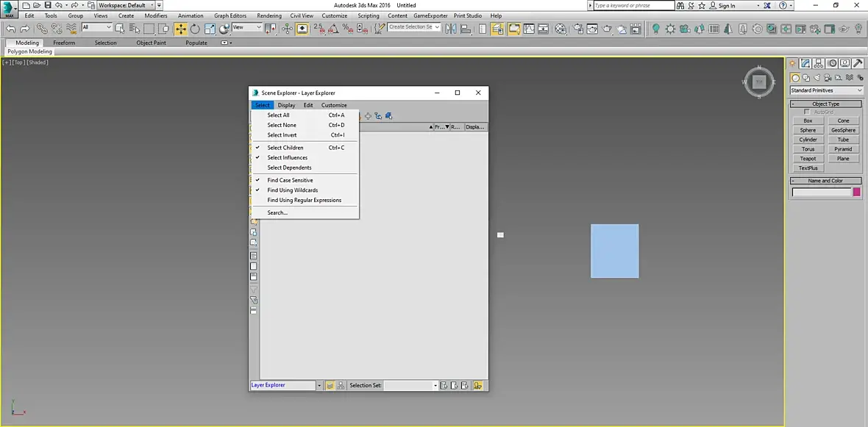
Task: Uncheck Select Influences in the menu
Action: coord(288,157)
